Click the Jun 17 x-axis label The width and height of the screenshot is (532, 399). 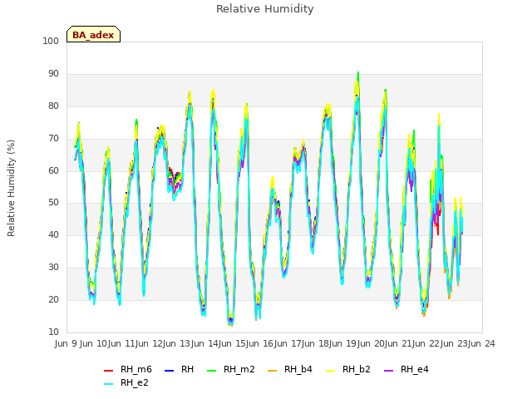pyautogui.click(x=286, y=343)
